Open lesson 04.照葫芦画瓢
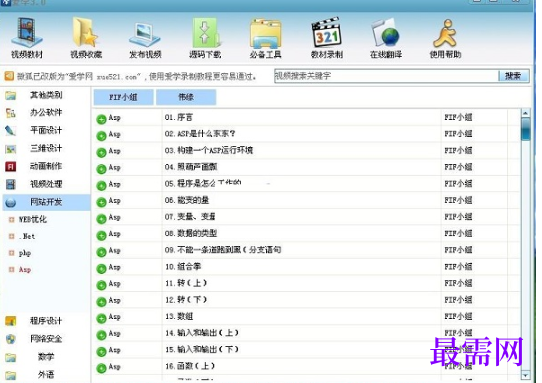Screen dimensions: 542x383 [191, 167]
